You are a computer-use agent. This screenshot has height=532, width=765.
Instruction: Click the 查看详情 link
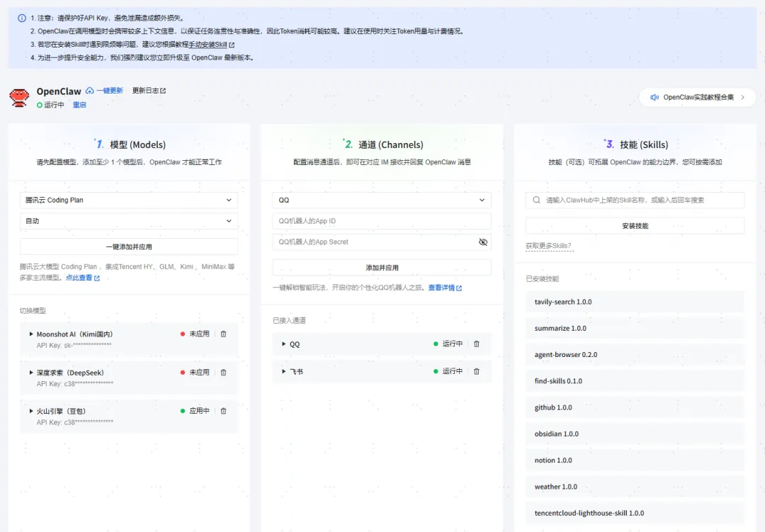coord(441,288)
